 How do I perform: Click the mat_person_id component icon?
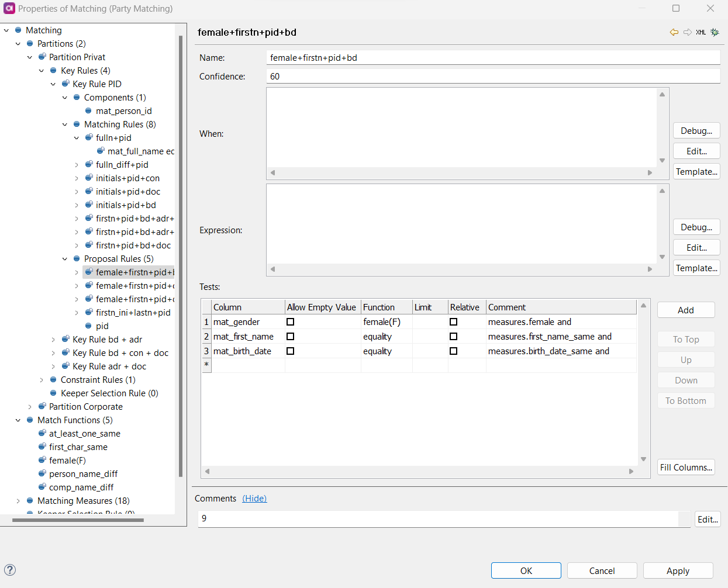[88, 110]
